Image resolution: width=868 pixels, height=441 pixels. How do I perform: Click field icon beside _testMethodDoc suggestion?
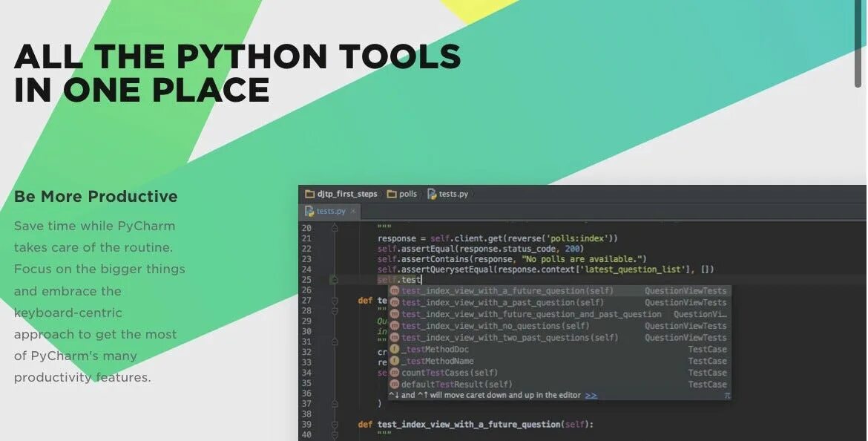click(394, 349)
